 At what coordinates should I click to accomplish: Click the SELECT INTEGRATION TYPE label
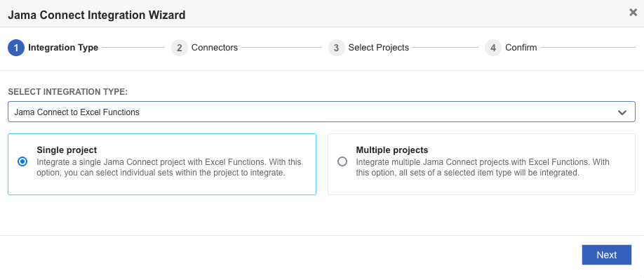click(68, 92)
